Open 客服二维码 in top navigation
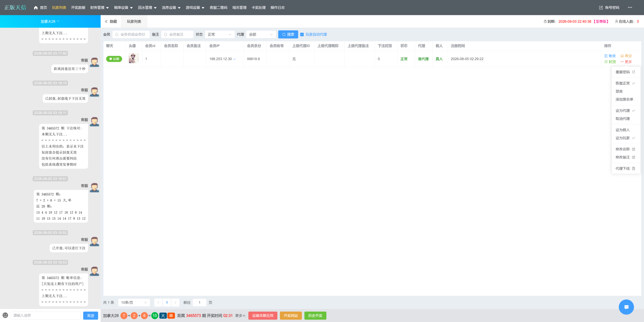Image resolution: width=644 pixels, height=322 pixels. pos(218,8)
